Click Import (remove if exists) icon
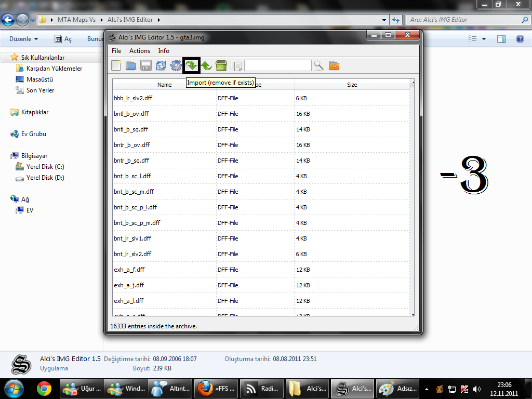 tap(191, 65)
